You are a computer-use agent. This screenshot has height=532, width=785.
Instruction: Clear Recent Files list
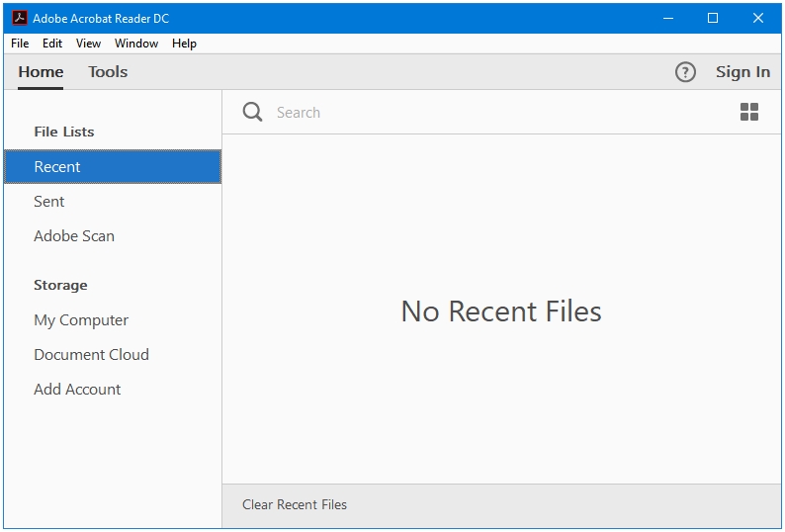[x=295, y=504]
